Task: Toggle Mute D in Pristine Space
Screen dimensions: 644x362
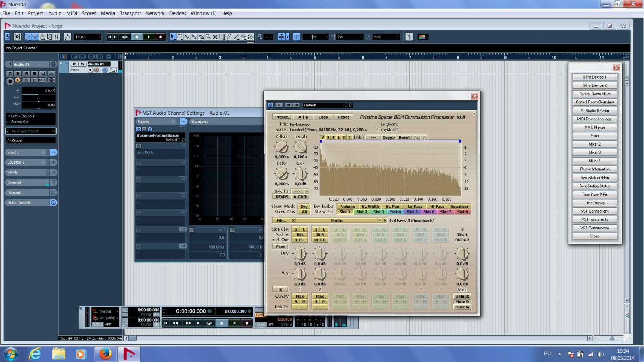Action: tap(462, 301)
